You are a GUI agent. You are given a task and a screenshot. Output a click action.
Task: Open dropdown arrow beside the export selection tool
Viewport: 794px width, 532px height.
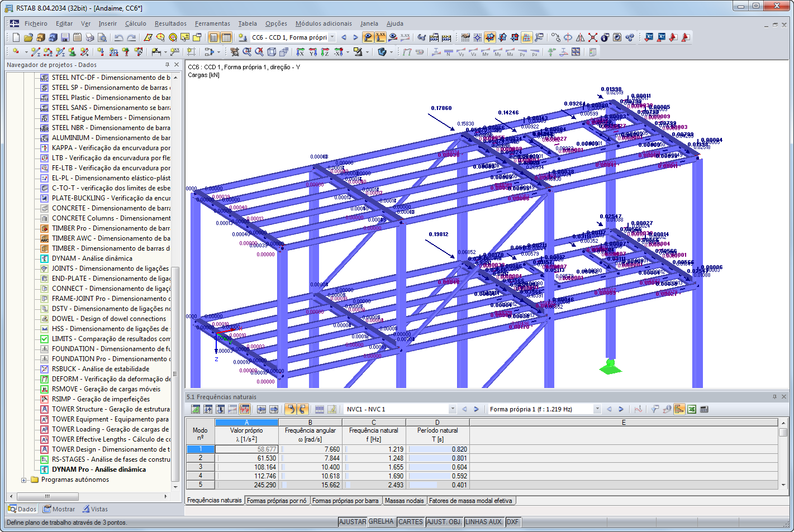[218, 52]
